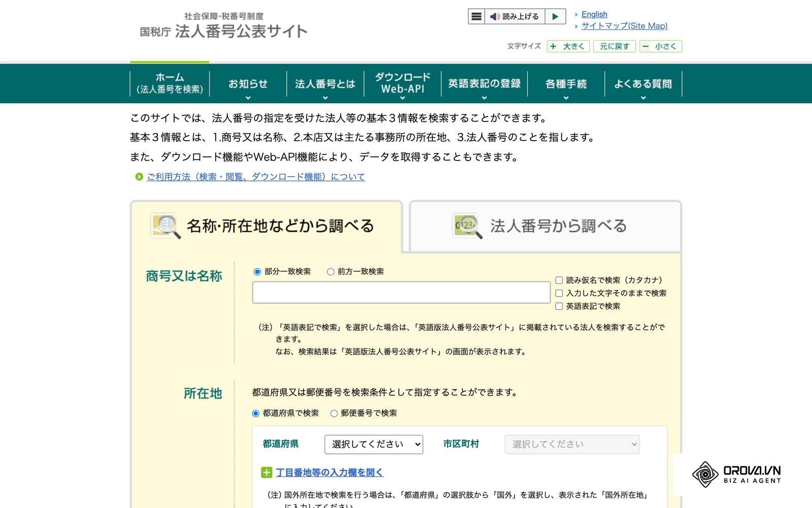Screen dimensions: 812x508
Task: Open the 市区町村 dropdown
Action: pyautogui.click(x=572, y=444)
